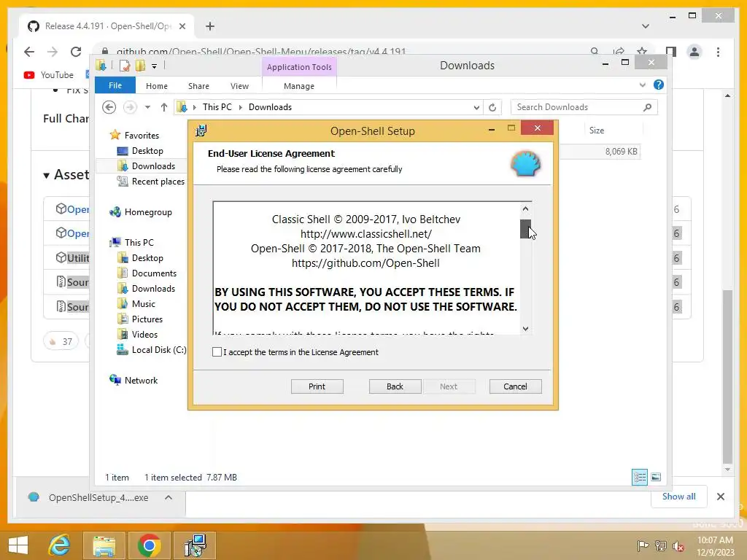The width and height of the screenshot is (747, 560).
Task: Expand the address bar history dropdown
Action: tap(476, 107)
